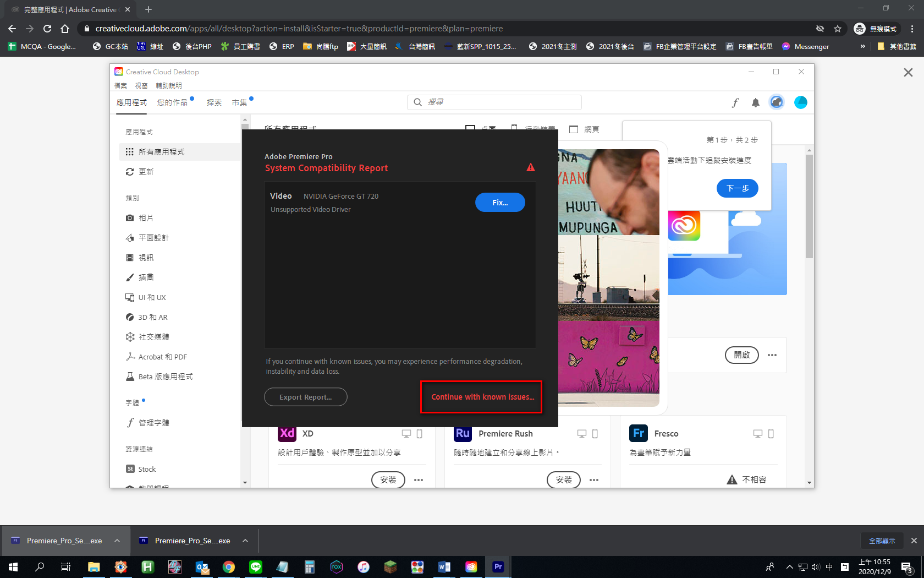Expand first Premiere_Pro_Se download item menu
Screen dimensions: 924x578
point(117,541)
